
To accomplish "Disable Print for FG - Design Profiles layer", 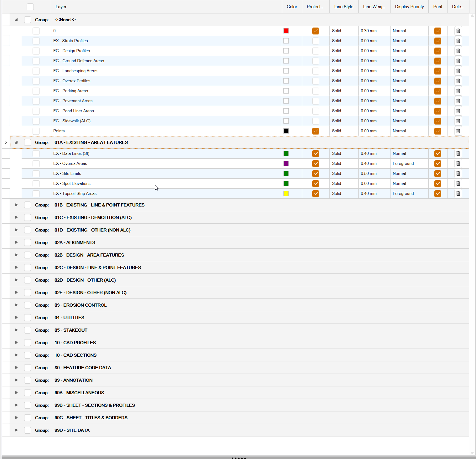I will coord(438,51).
